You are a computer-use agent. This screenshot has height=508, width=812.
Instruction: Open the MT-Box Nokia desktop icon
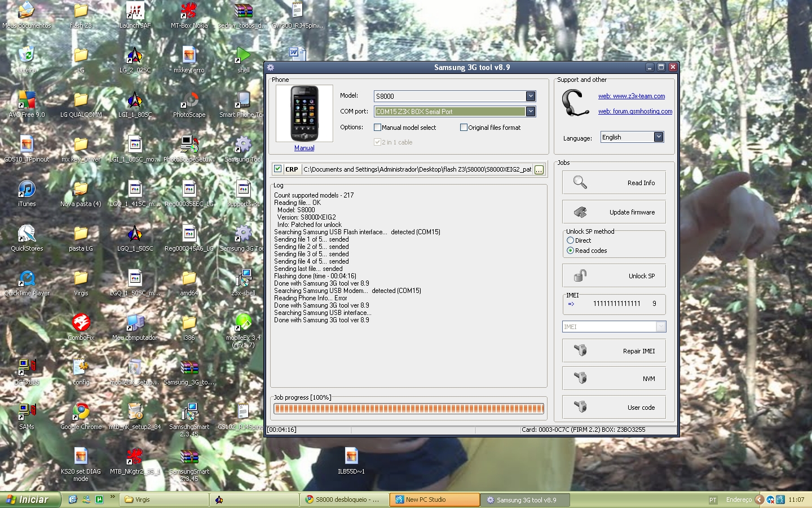coord(189,15)
